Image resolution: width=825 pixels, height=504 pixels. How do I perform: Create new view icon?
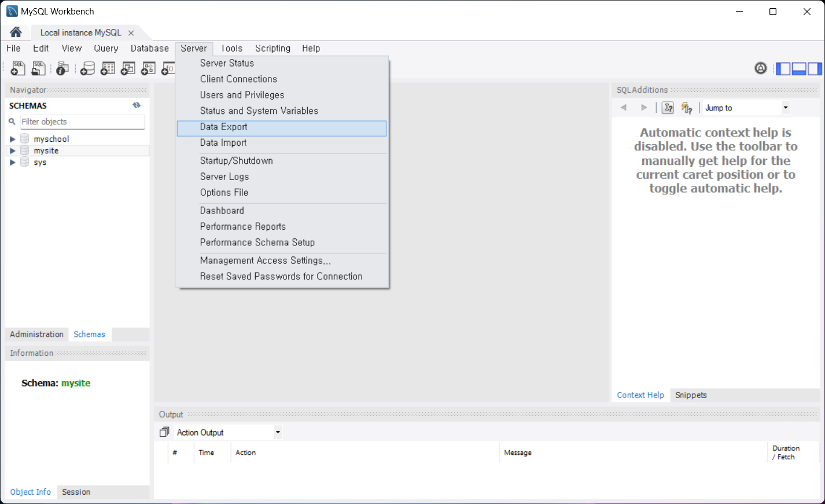click(x=128, y=68)
